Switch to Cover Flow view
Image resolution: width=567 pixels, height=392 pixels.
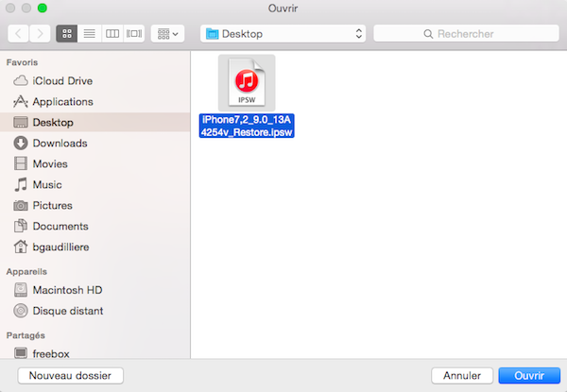[x=134, y=34]
